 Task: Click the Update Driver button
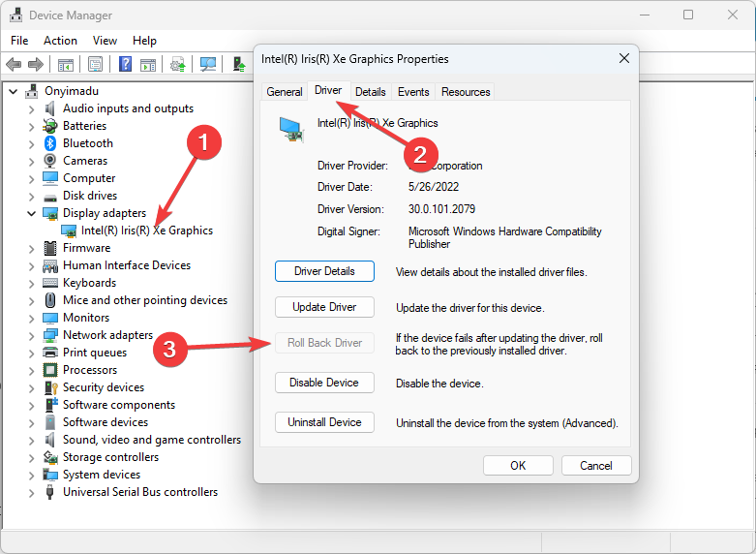coord(324,307)
